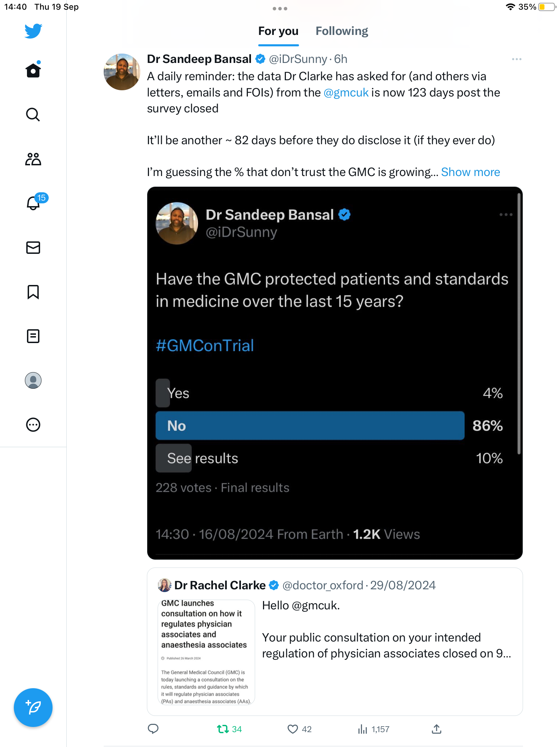The image size is (560, 747).
Task: Open the Search magnifier icon
Action: (x=33, y=114)
